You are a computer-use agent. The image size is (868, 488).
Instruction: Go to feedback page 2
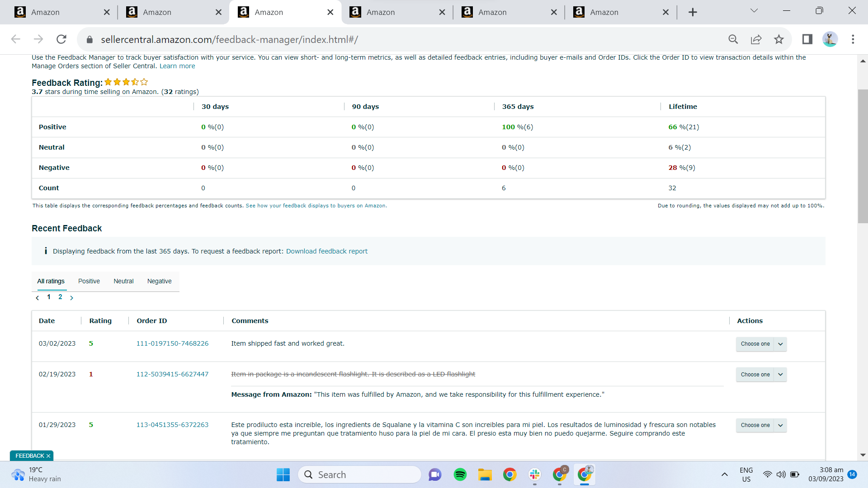(x=60, y=297)
